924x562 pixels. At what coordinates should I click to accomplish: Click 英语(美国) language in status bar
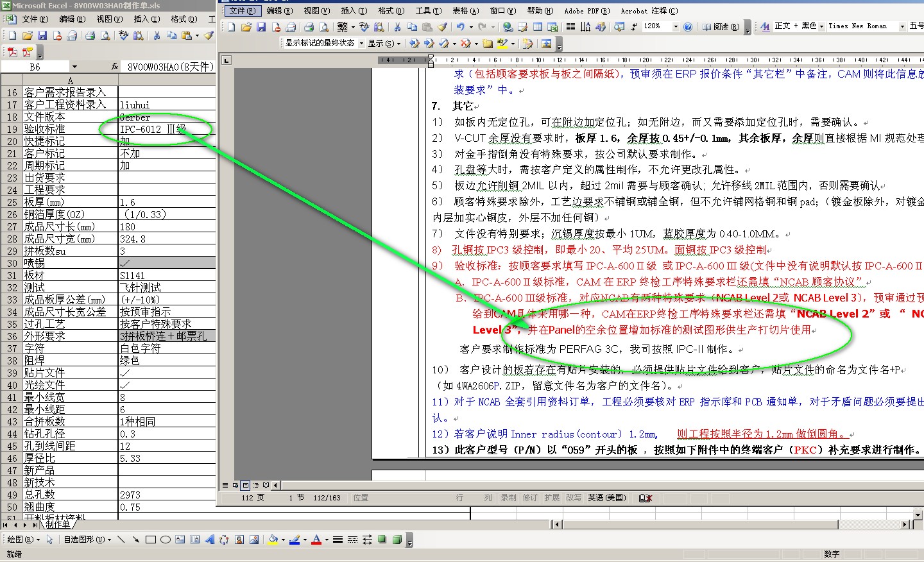point(606,498)
